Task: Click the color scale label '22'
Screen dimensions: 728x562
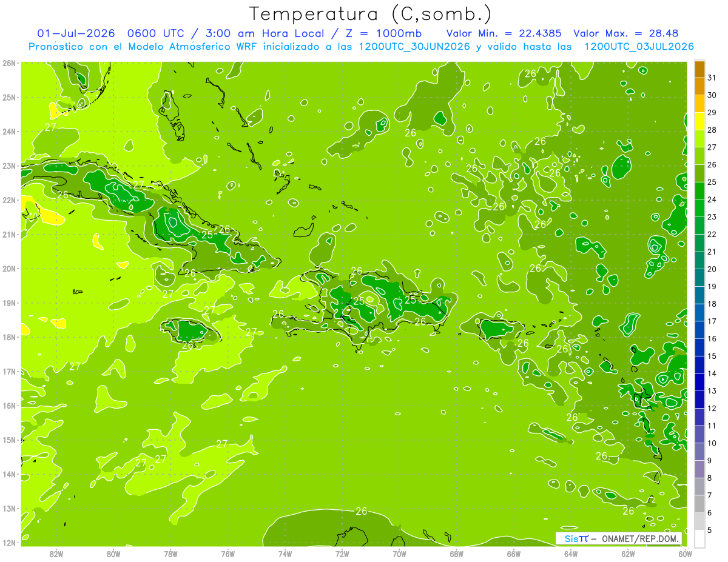Action: click(712, 234)
